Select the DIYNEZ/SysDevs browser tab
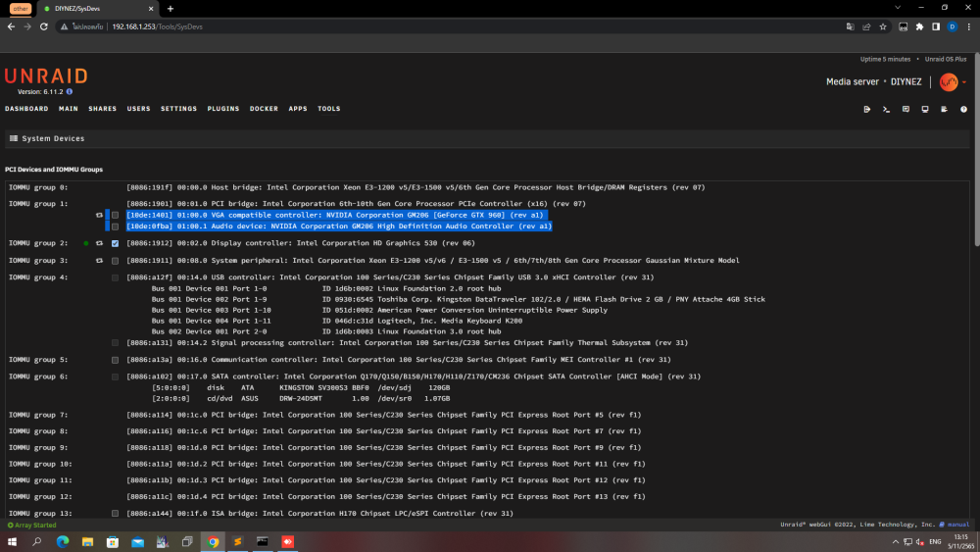This screenshot has height=552, width=980. [98, 9]
